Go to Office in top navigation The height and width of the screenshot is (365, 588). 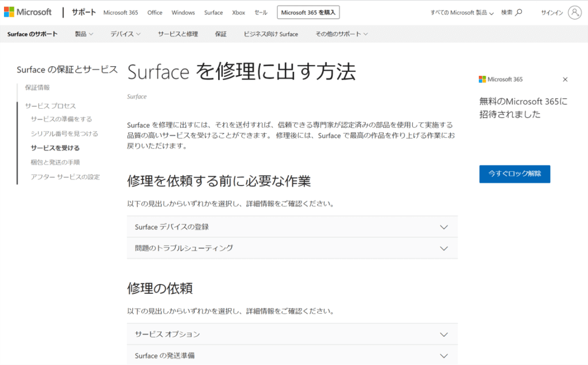[x=155, y=13]
